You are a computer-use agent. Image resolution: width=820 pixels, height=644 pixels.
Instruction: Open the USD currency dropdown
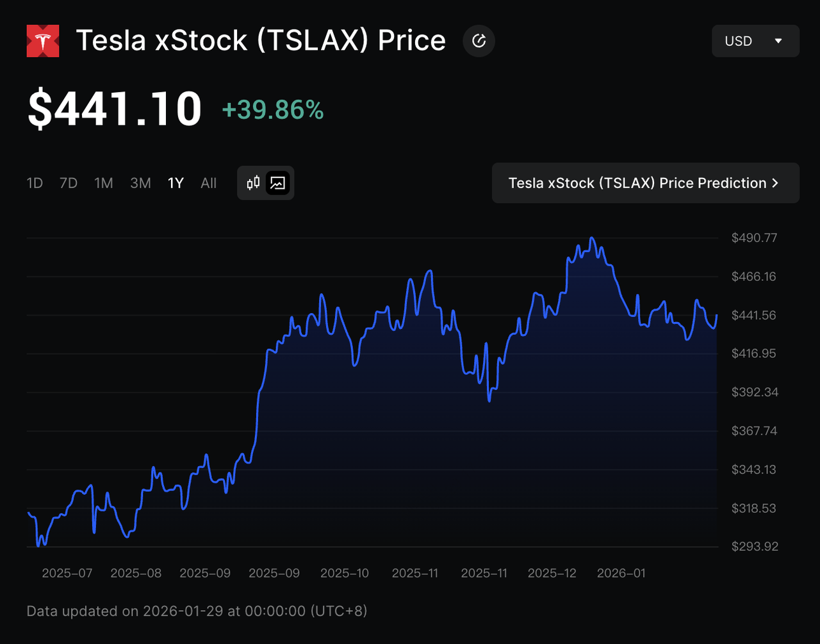point(755,41)
